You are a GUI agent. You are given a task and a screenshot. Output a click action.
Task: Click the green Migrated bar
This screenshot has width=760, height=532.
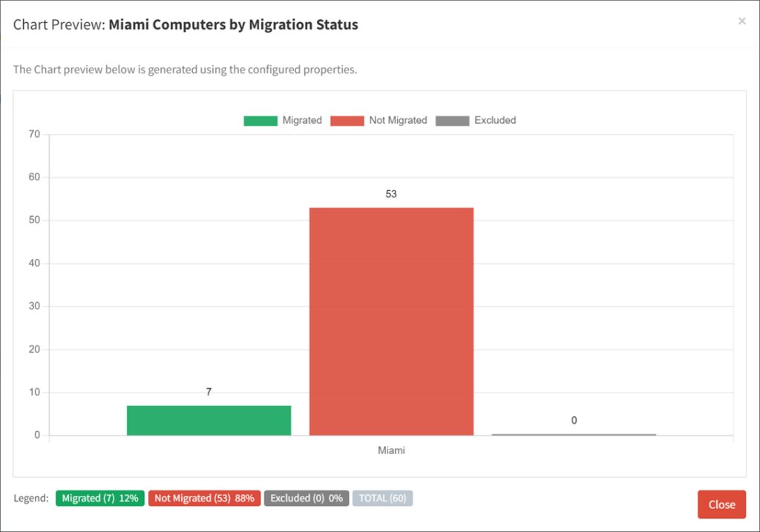click(209, 419)
